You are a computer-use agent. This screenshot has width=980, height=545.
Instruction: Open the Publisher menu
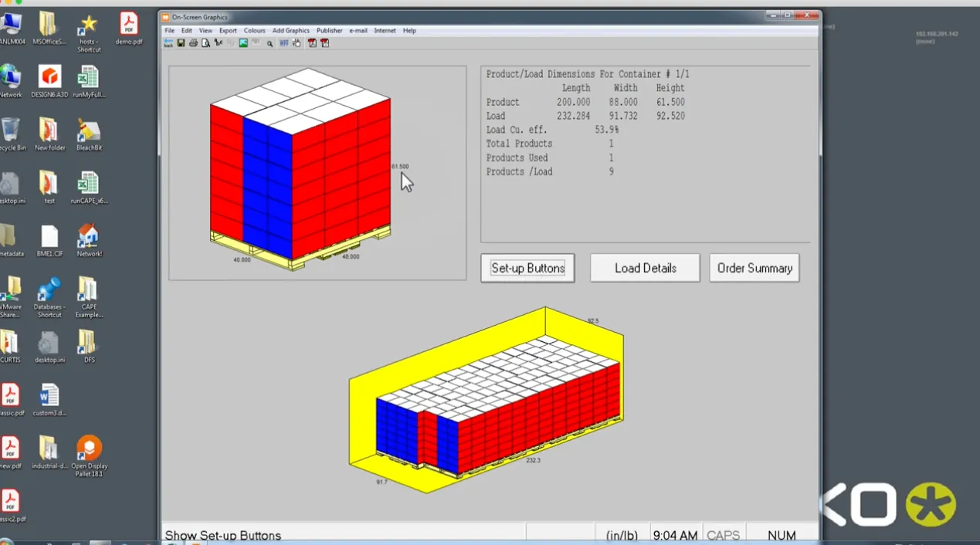pos(329,31)
